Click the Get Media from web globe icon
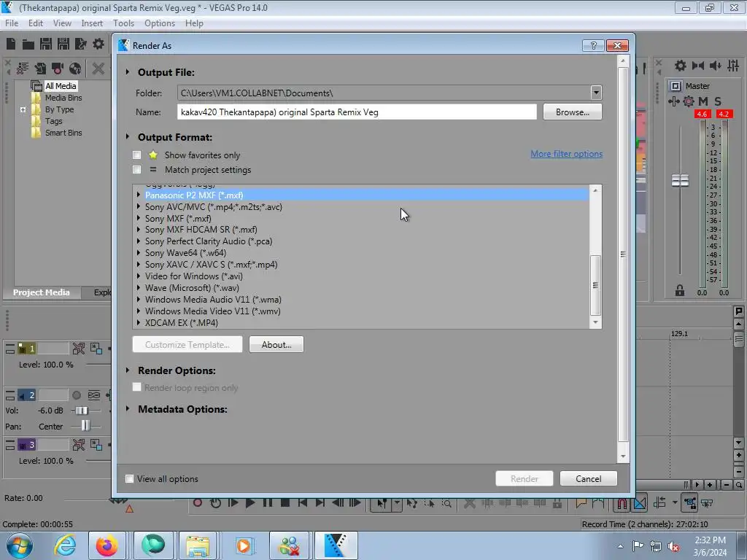This screenshot has width=747, height=560. (x=75, y=69)
